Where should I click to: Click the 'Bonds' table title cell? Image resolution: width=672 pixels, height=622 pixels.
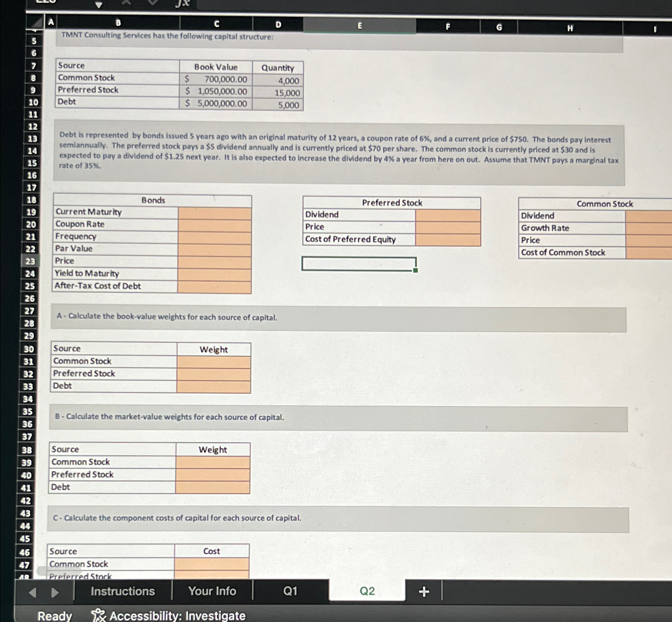tap(153, 201)
